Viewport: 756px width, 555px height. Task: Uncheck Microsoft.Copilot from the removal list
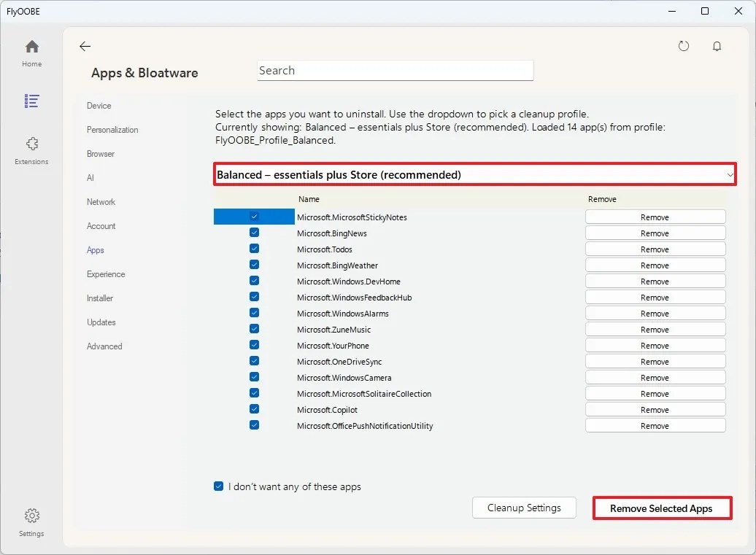pyautogui.click(x=254, y=408)
